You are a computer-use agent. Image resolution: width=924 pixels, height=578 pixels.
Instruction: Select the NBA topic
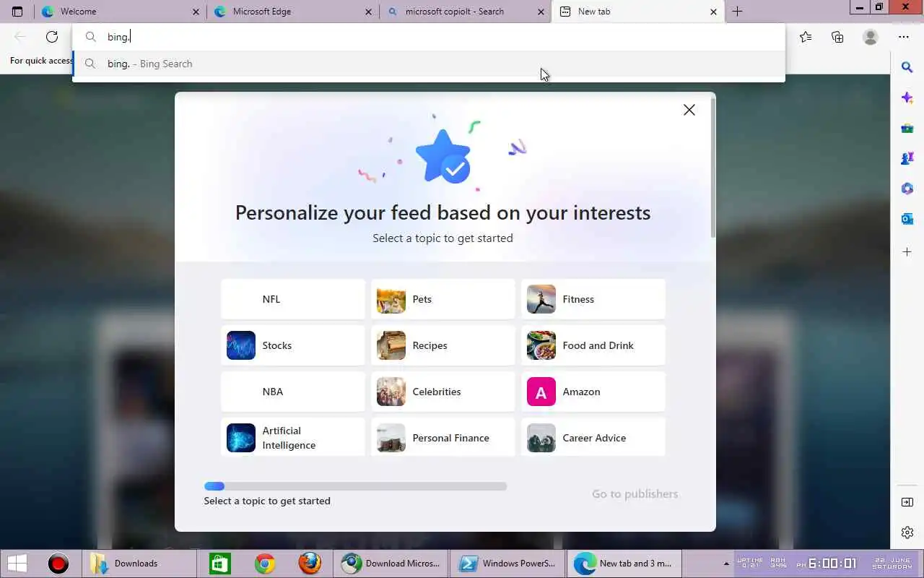tap(293, 392)
